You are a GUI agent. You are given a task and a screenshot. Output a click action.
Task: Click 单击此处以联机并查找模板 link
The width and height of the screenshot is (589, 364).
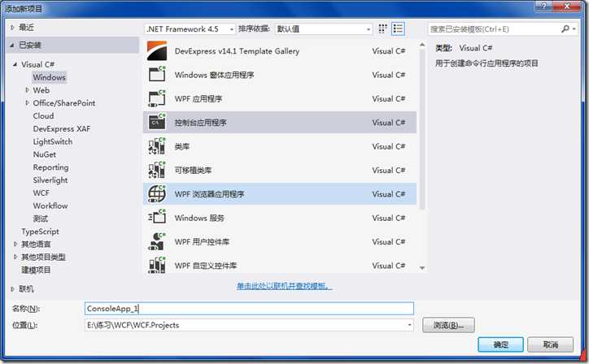285,286
